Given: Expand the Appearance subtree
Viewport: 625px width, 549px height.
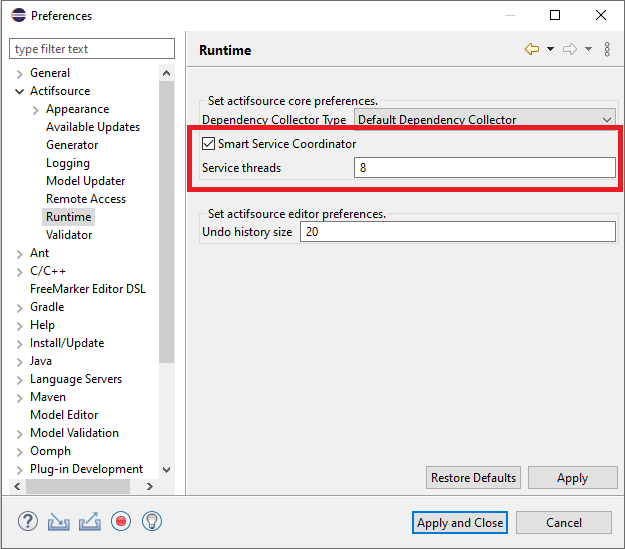Looking at the screenshot, I should (x=35, y=109).
